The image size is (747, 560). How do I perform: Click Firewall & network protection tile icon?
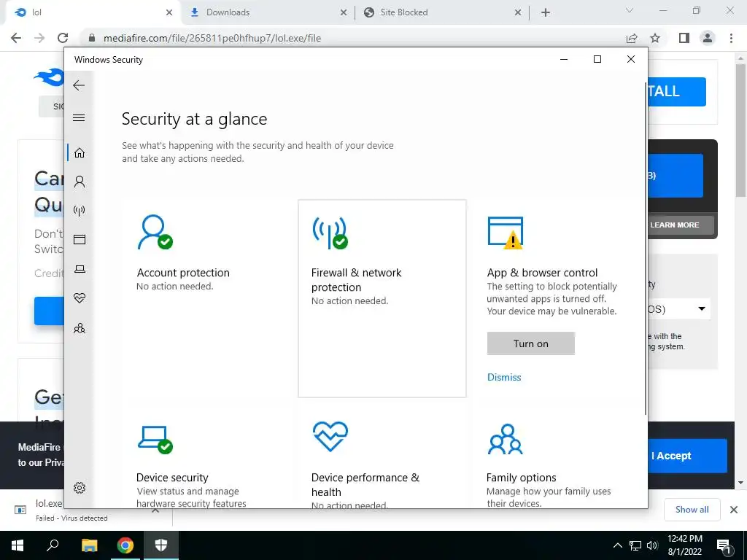click(330, 233)
